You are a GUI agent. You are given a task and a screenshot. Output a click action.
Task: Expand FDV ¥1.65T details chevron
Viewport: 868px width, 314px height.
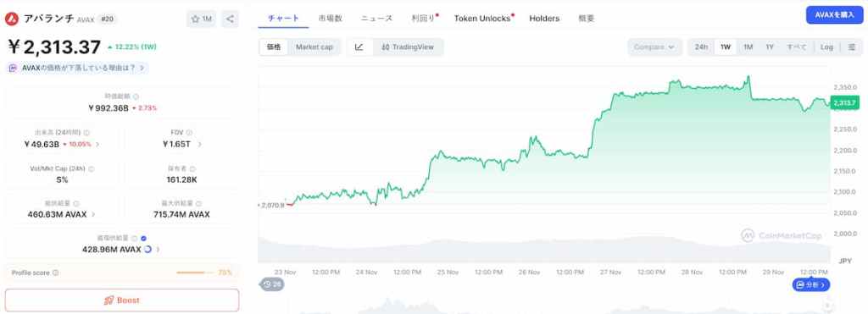tap(199, 144)
